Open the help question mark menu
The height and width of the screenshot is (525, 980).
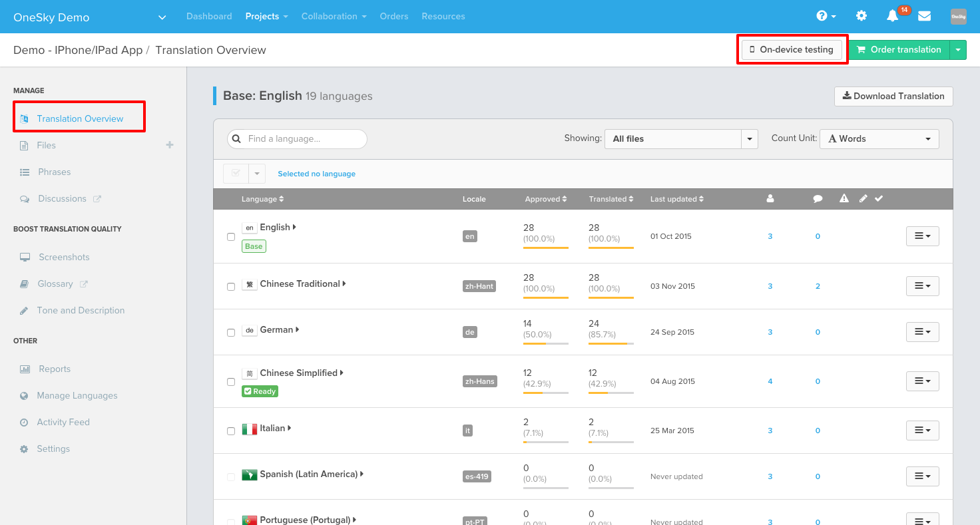[x=826, y=16]
